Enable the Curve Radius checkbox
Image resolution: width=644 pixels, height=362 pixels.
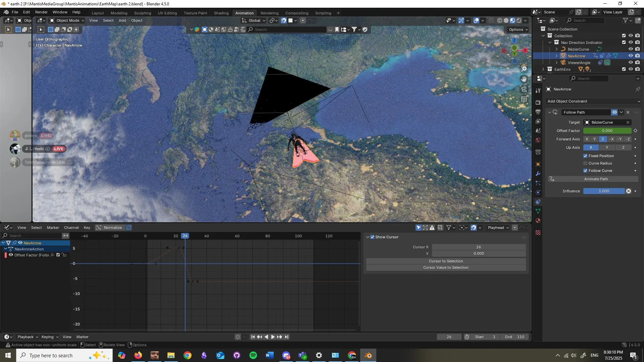pos(585,163)
